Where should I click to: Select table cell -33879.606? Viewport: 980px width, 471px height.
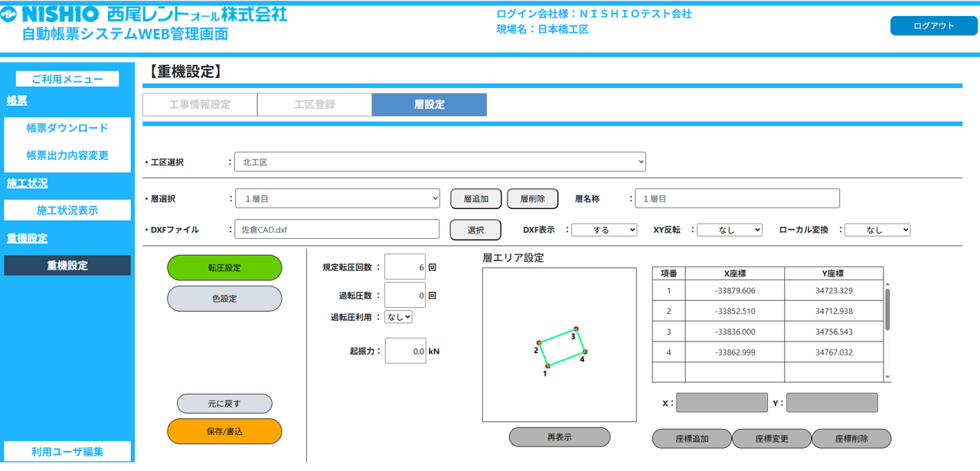click(735, 291)
